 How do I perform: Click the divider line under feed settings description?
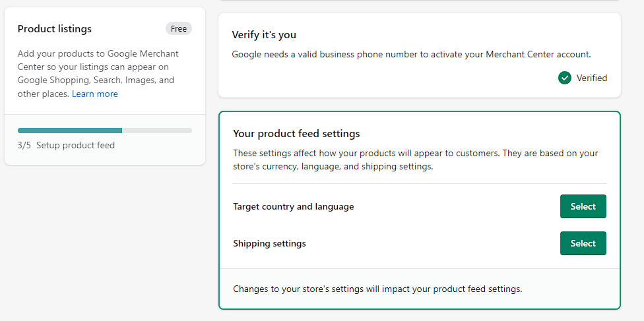point(420,183)
